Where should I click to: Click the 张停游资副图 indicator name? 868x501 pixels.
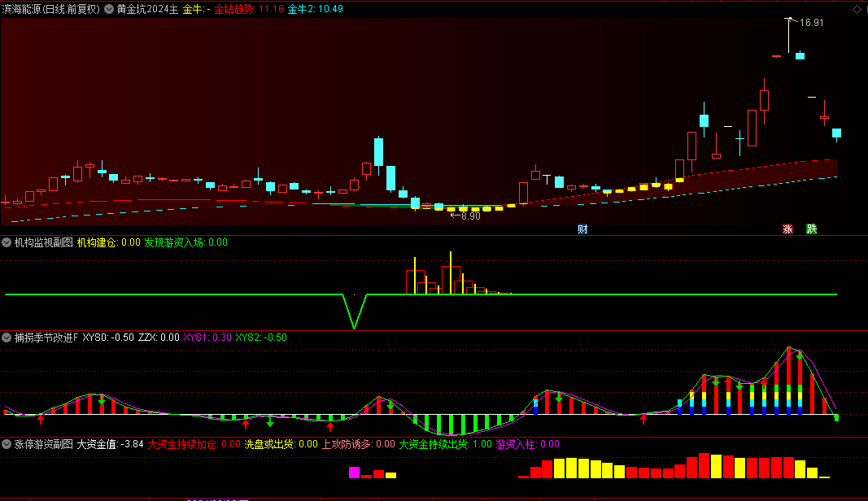click(x=44, y=444)
